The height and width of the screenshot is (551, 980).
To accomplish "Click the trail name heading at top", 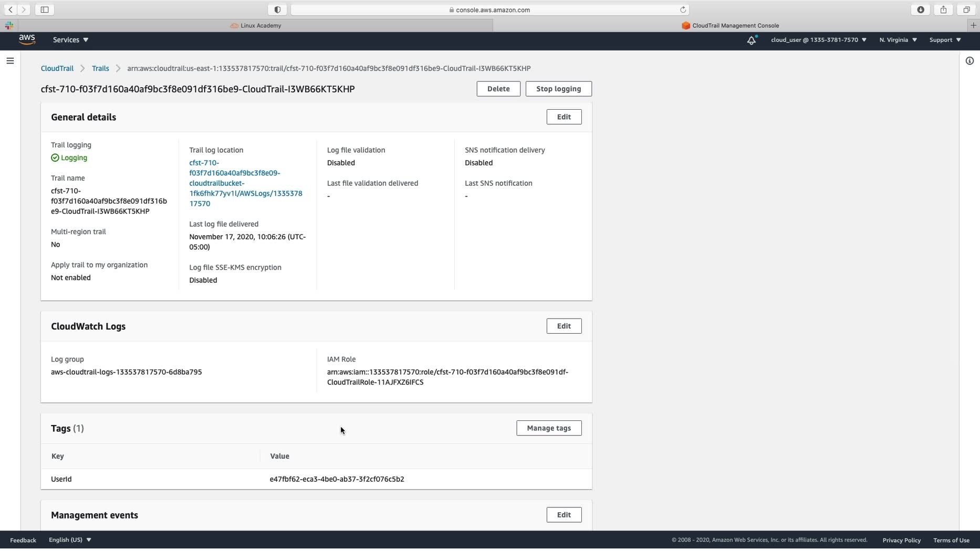I will pos(198,89).
